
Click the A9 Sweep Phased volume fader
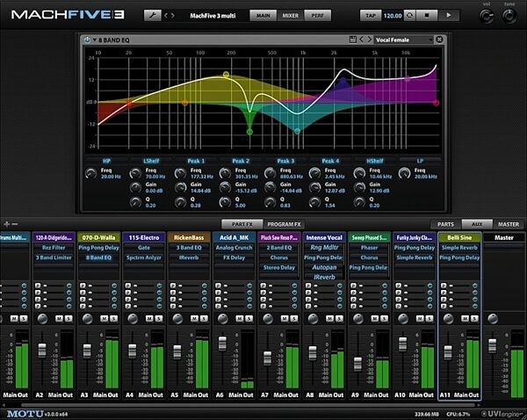point(358,364)
